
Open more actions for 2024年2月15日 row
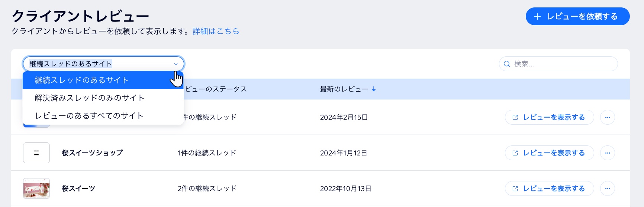coord(608,117)
